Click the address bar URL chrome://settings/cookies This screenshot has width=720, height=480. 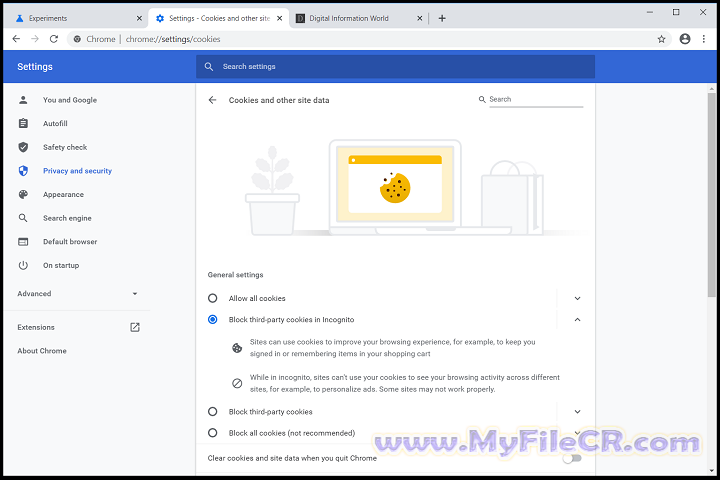[x=173, y=39]
